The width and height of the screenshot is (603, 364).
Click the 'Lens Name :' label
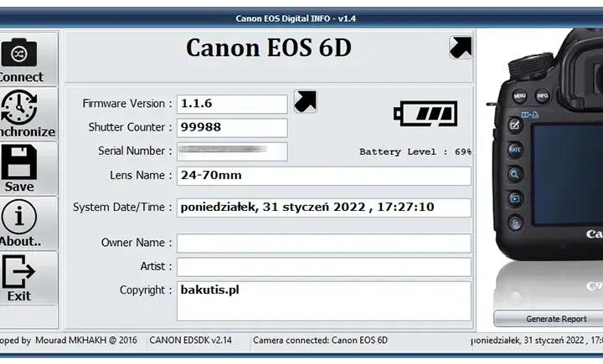coord(141,175)
